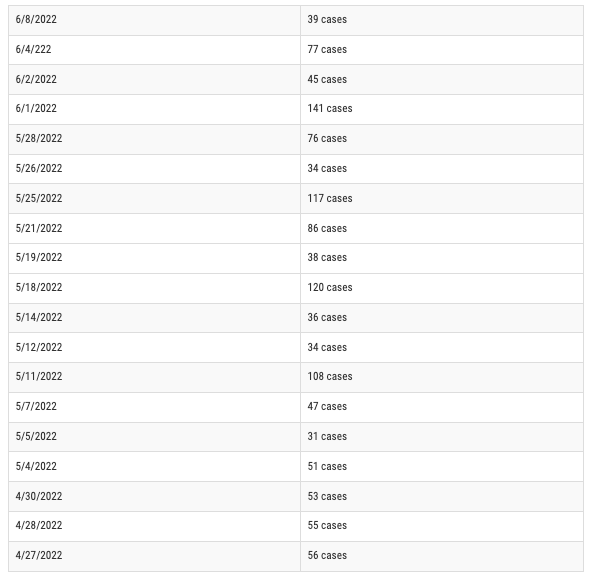594x578 pixels.
Task: Click the 76 cases cell
Action: [x=442, y=139]
